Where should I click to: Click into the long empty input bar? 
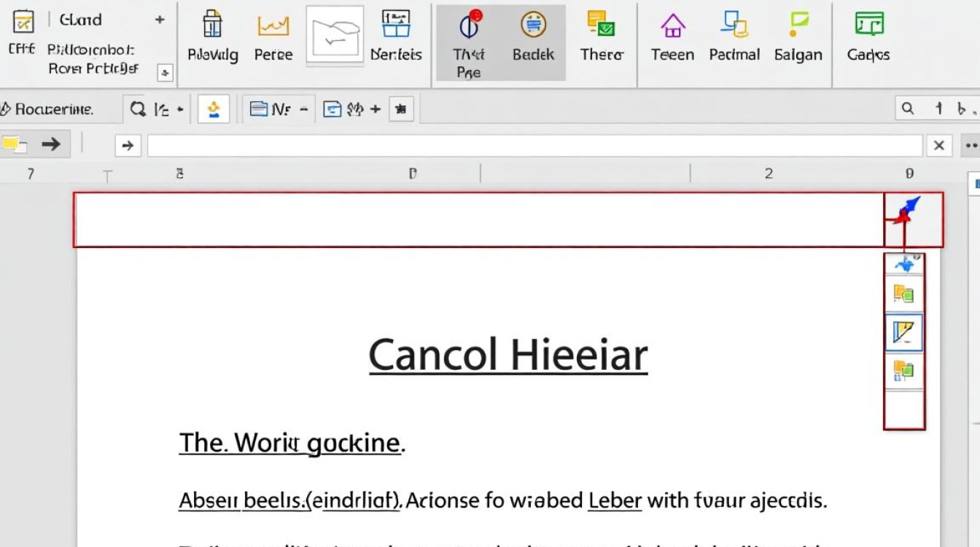click(535, 146)
